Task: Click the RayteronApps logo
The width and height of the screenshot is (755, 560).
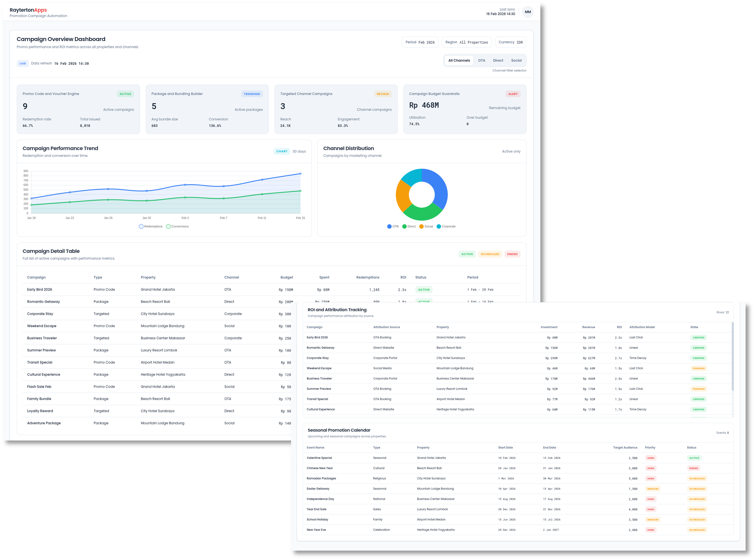Action: pos(28,10)
